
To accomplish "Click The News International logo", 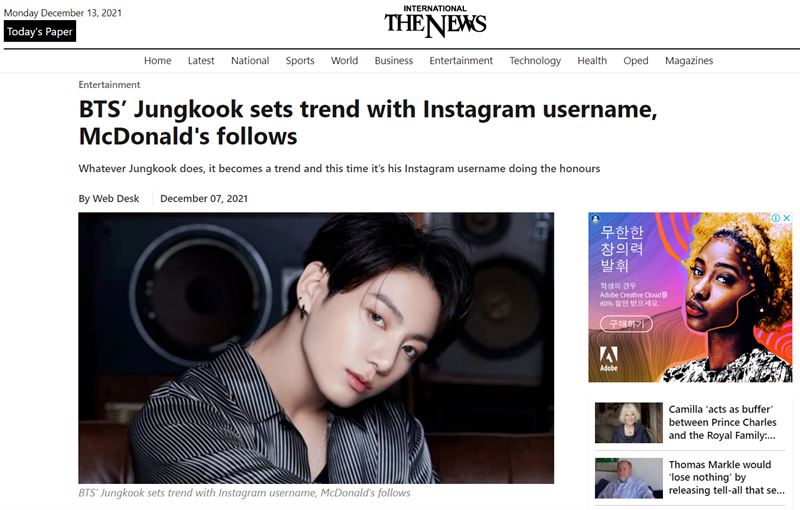I will [435, 21].
